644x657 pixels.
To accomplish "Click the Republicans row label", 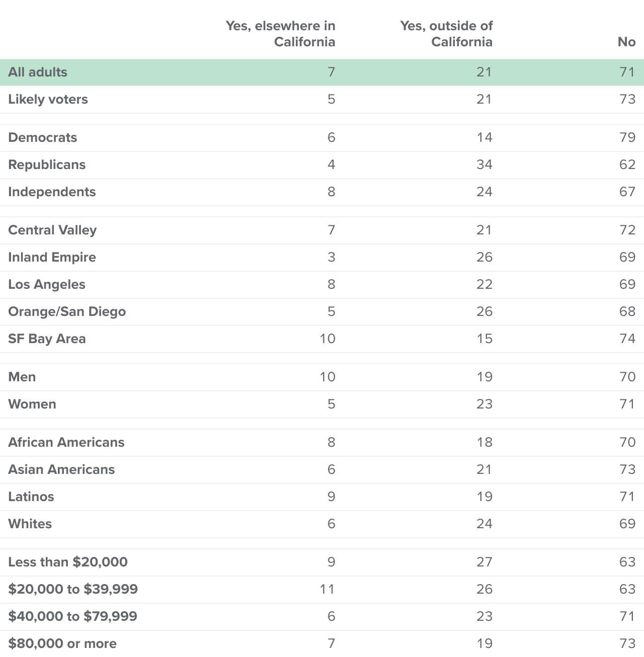I will coord(47,165).
